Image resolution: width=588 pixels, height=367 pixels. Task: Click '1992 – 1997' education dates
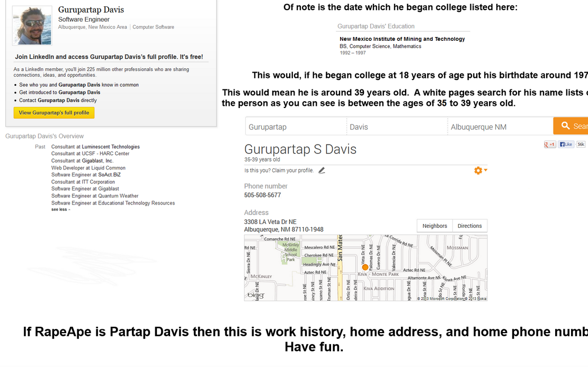click(352, 53)
